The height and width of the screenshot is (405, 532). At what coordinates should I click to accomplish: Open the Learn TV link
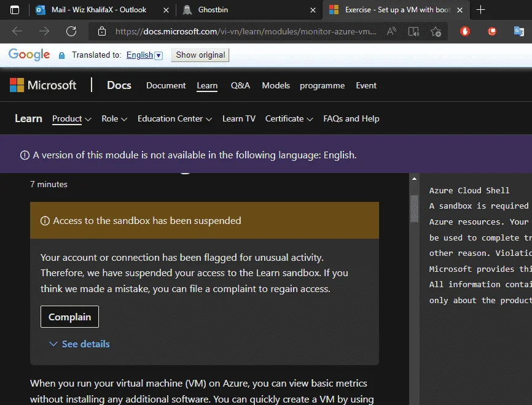(x=239, y=118)
